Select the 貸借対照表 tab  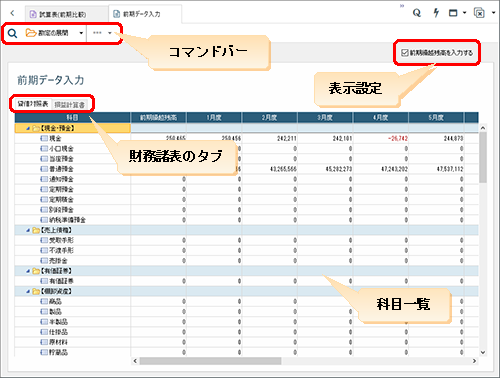pyautogui.click(x=33, y=104)
